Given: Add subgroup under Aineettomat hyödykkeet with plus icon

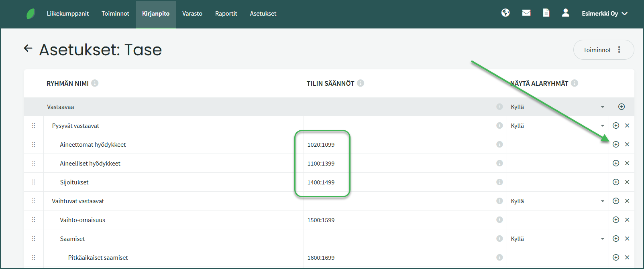Looking at the screenshot, I should coord(616,144).
